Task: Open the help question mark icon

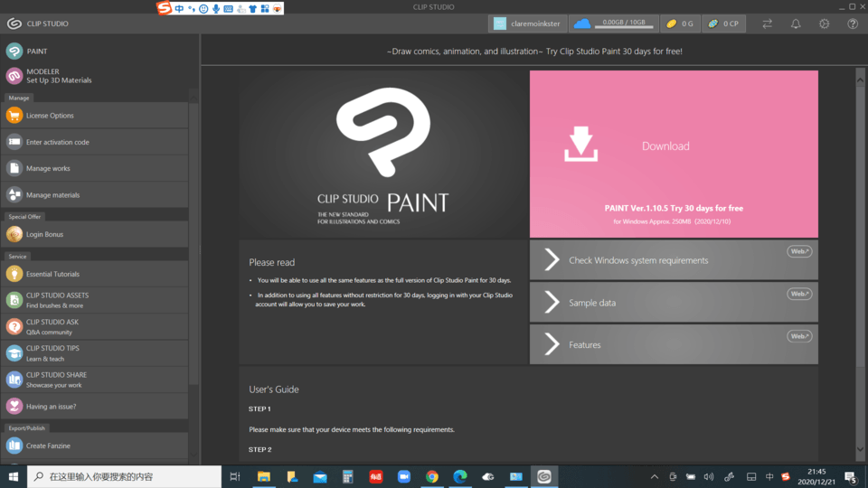Action: (853, 23)
